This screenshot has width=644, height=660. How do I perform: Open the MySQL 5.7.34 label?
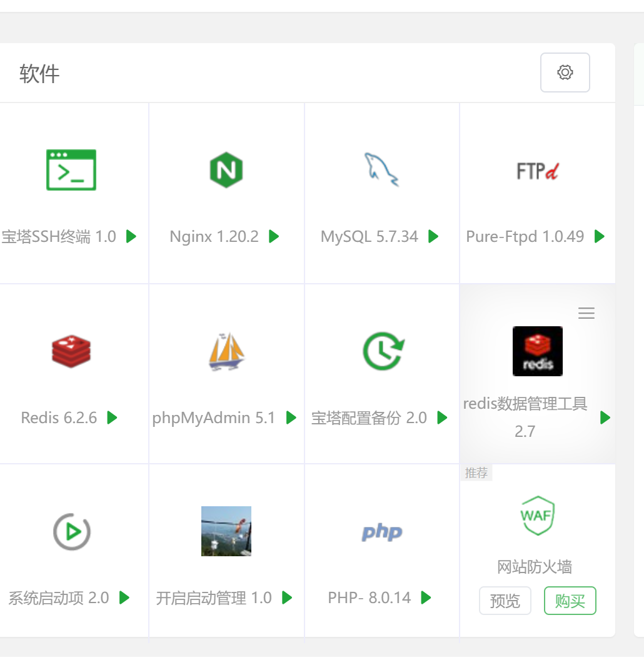click(370, 236)
